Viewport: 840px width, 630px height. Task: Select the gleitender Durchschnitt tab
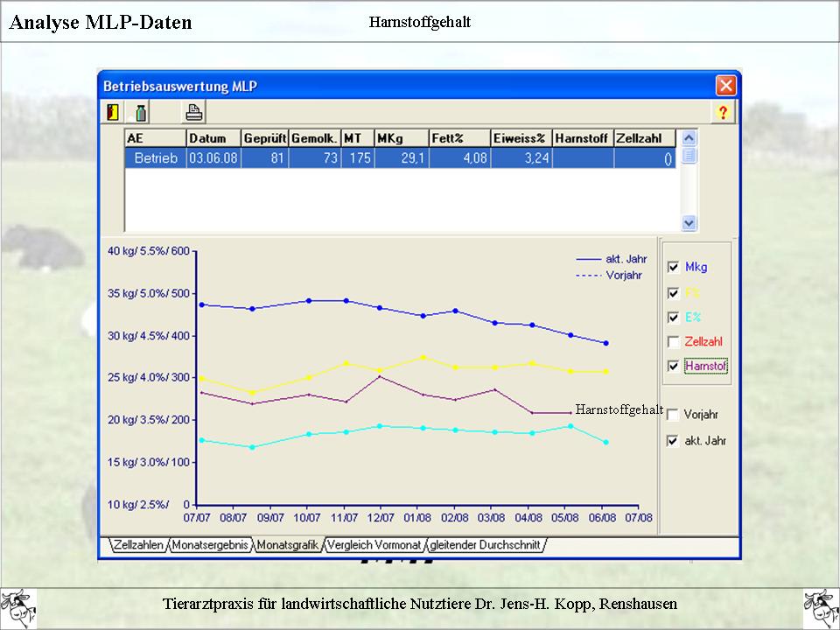(x=486, y=545)
